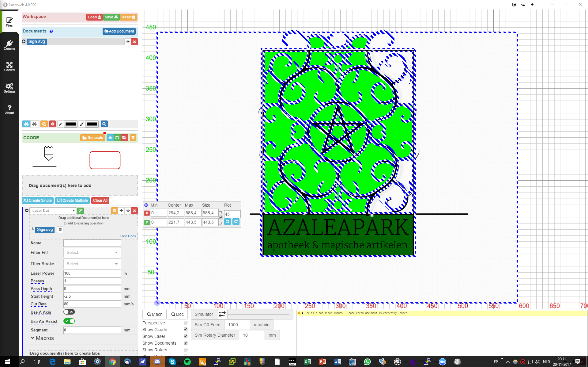This screenshot has width=588, height=367.
Task: Remove Sign.svg from the operation with trash icon
Action: 60,230
